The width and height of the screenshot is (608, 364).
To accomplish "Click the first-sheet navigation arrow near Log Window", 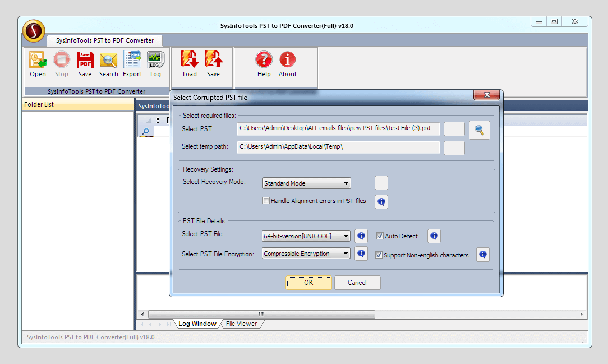I will [x=141, y=324].
